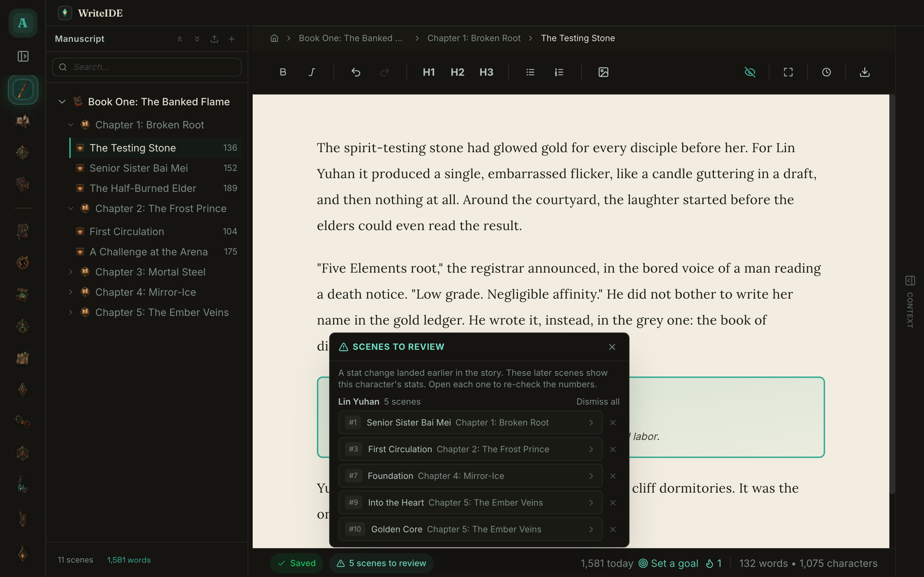Apply italic formatting
Image resolution: width=924 pixels, height=577 pixels.
[311, 72]
